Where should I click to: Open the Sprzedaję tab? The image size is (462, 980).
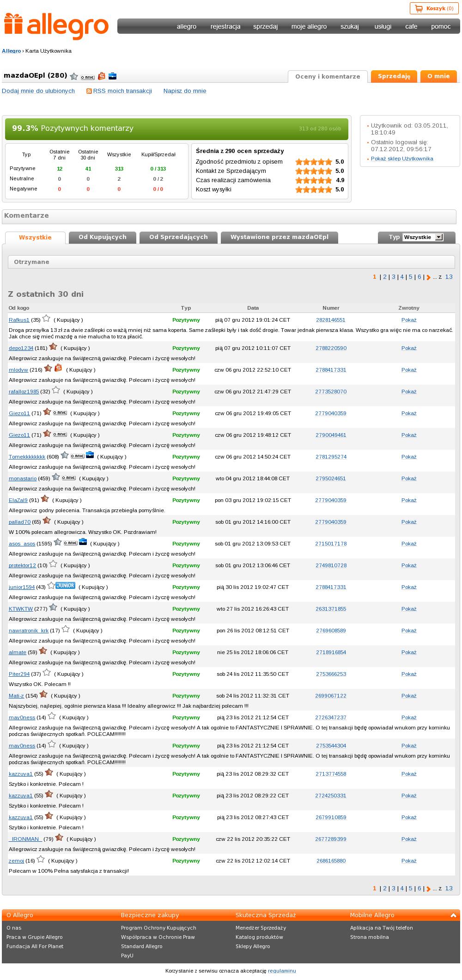[394, 76]
